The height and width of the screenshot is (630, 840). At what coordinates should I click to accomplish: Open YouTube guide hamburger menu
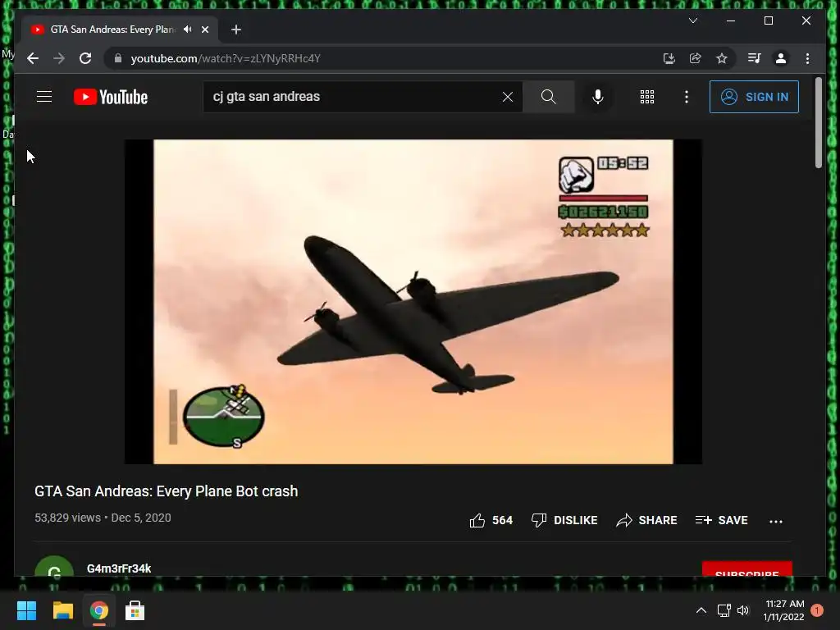point(44,97)
